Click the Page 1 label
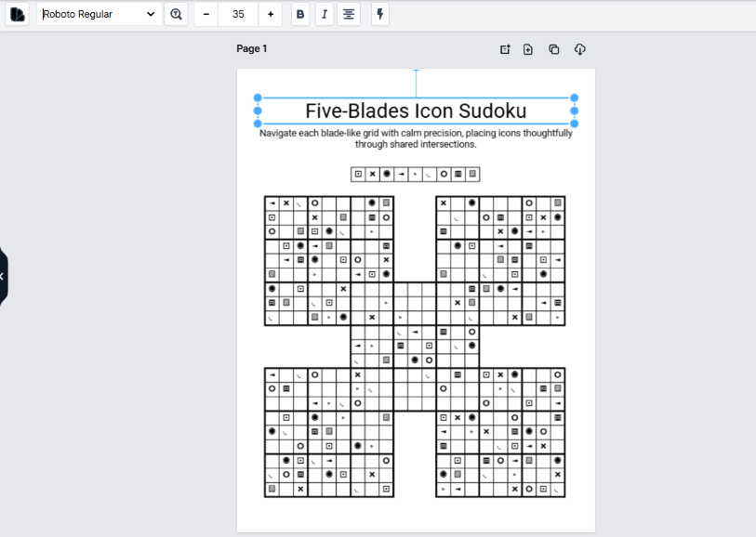This screenshot has height=537, width=756. coord(251,48)
